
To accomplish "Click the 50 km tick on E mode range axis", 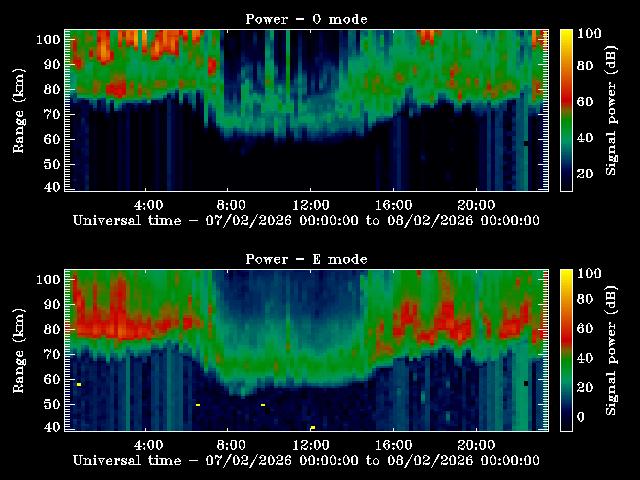I will (66, 403).
